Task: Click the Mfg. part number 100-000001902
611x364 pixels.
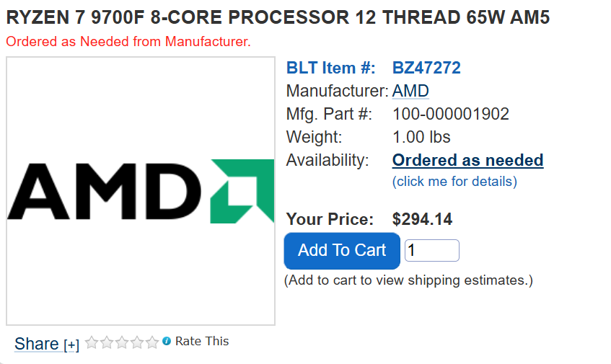Action: [450, 114]
